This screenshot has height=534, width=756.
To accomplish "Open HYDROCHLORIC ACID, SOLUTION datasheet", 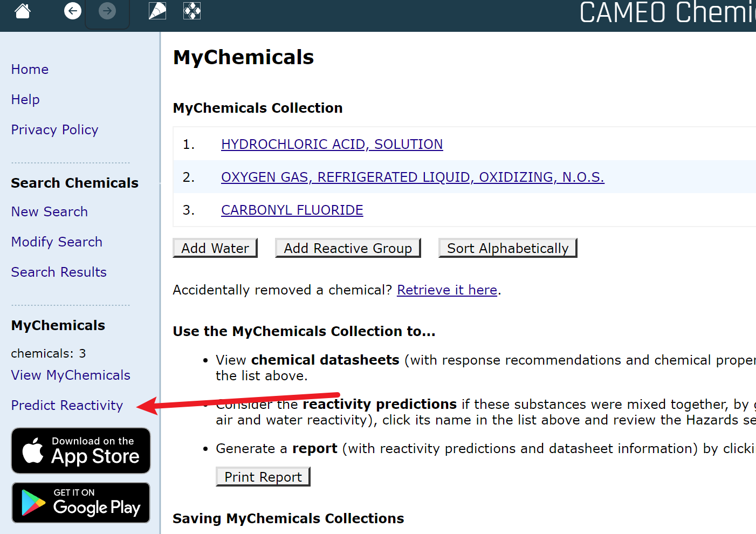I will pyautogui.click(x=332, y=145).
